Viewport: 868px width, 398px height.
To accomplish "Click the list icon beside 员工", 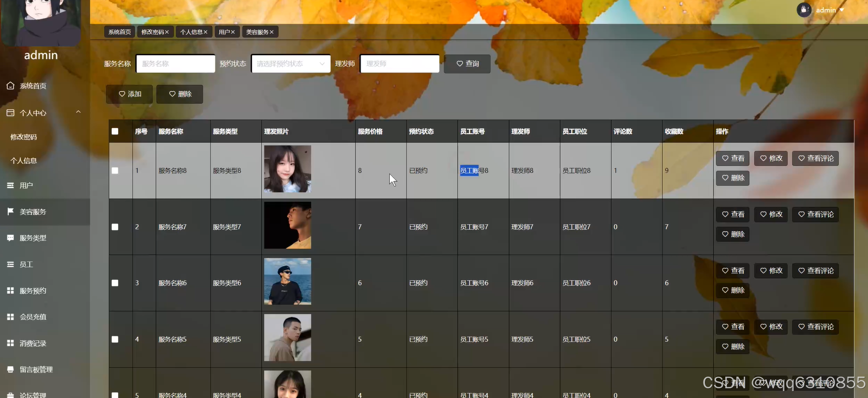I will (10, 264).
